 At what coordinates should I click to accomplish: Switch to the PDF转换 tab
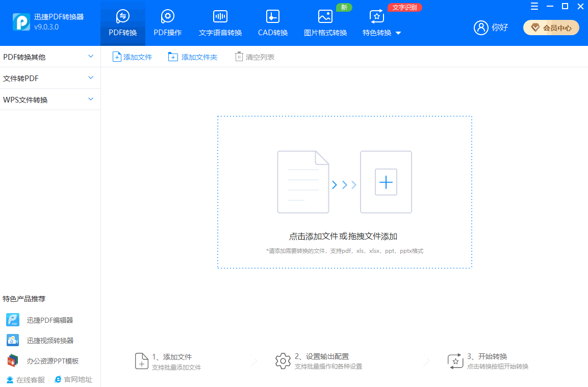123,23
